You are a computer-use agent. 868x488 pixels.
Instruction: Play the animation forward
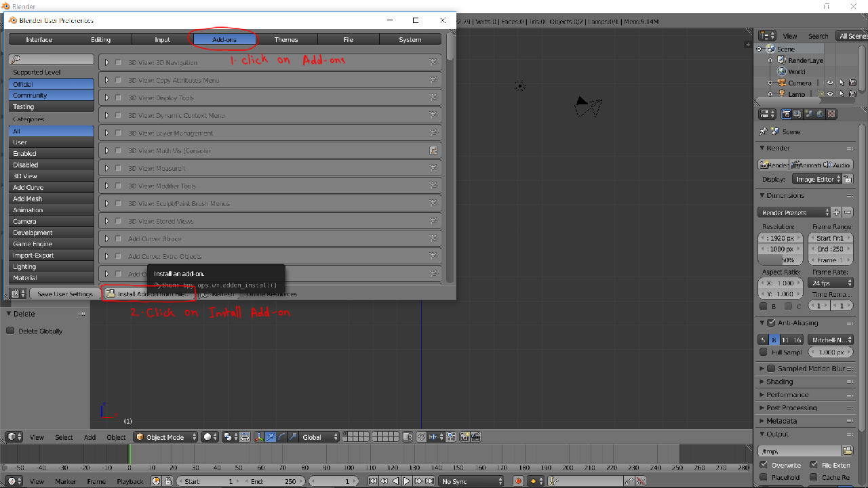pos(407,481)
